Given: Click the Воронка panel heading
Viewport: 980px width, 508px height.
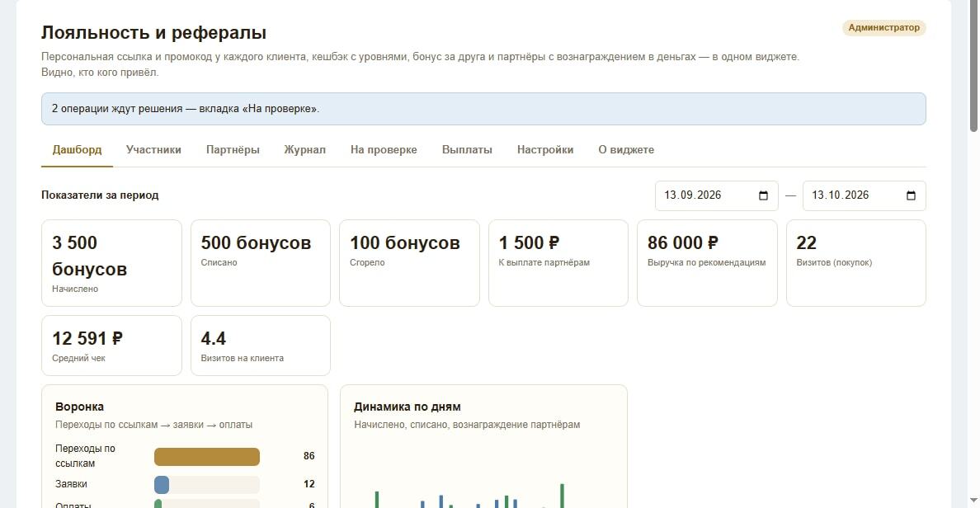Looking at the screenshot, I should coord(79,407).
